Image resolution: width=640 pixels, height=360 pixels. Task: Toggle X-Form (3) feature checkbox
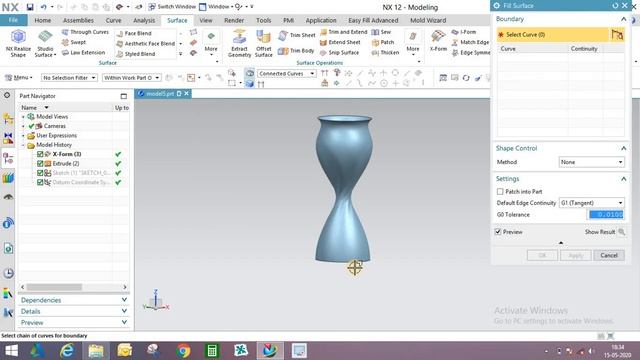pos(40,154)
